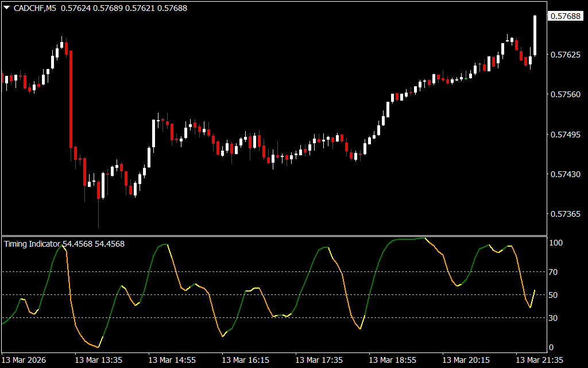
Task: Click the 13 Mar 18:55 time label
Action: [393, 360]
